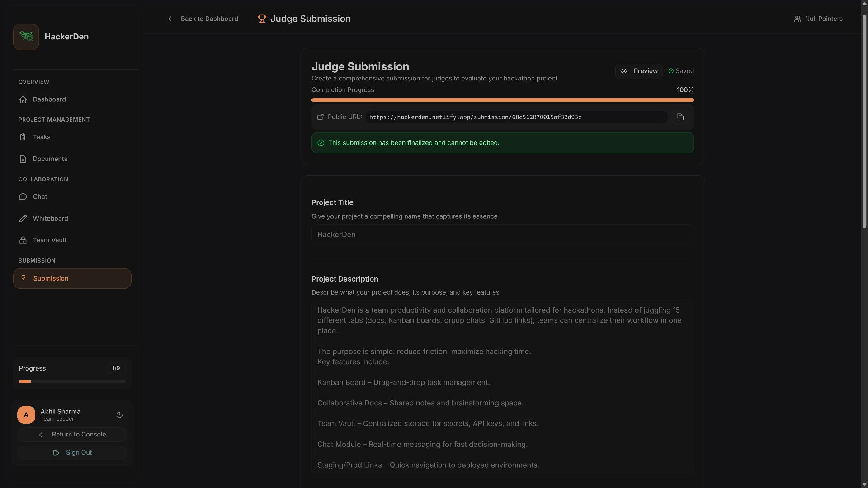The width and height of the screenshot is (868, 488).
Task: Open Dashboard from sidebar
Action: (x=49, y=99)
